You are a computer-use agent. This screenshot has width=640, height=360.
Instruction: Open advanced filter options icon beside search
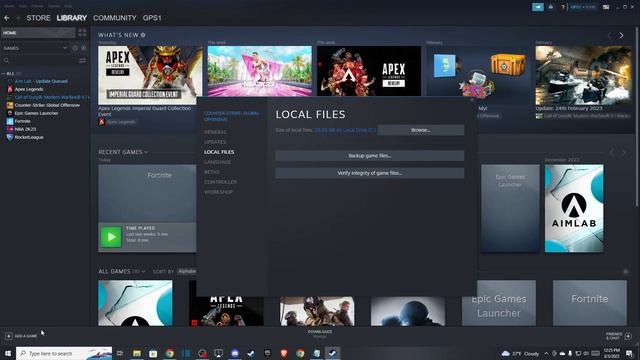coord(82,60)
